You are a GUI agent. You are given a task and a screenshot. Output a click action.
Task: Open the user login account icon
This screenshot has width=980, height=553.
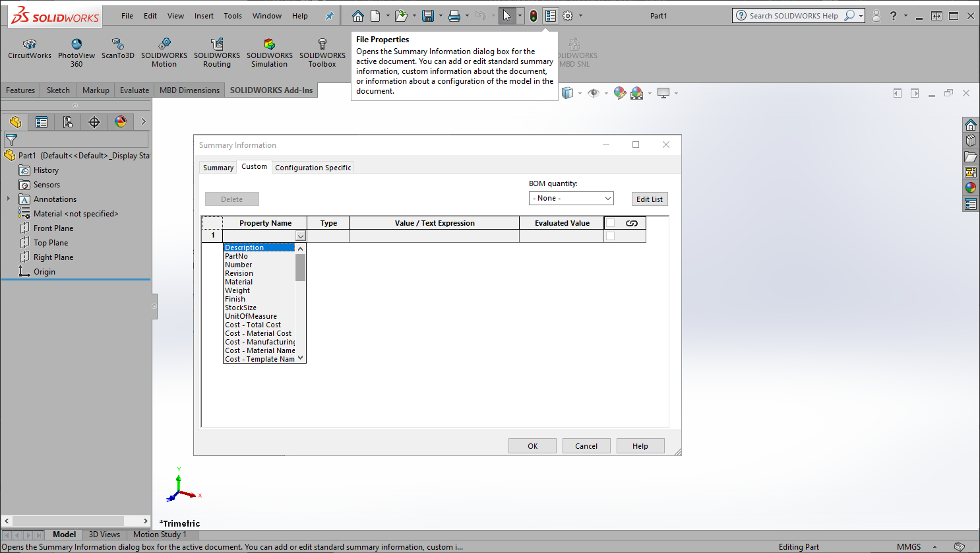(x=876, y=16)
